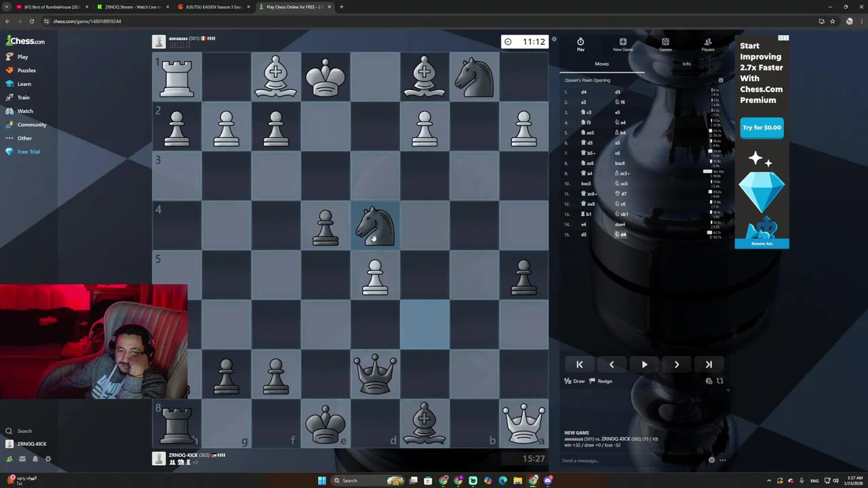Open Watch section in sidebar

[19, 111]
